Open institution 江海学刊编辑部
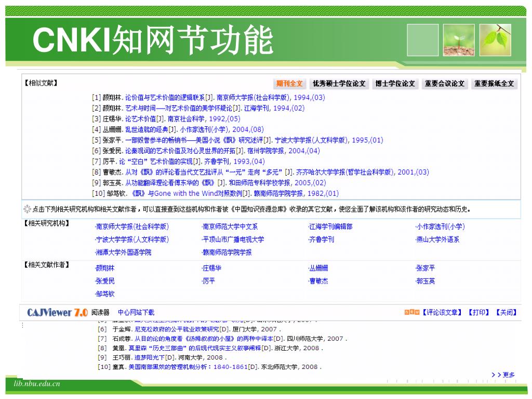The width and height of the screenshot is (532, 399). pos(331,227)
